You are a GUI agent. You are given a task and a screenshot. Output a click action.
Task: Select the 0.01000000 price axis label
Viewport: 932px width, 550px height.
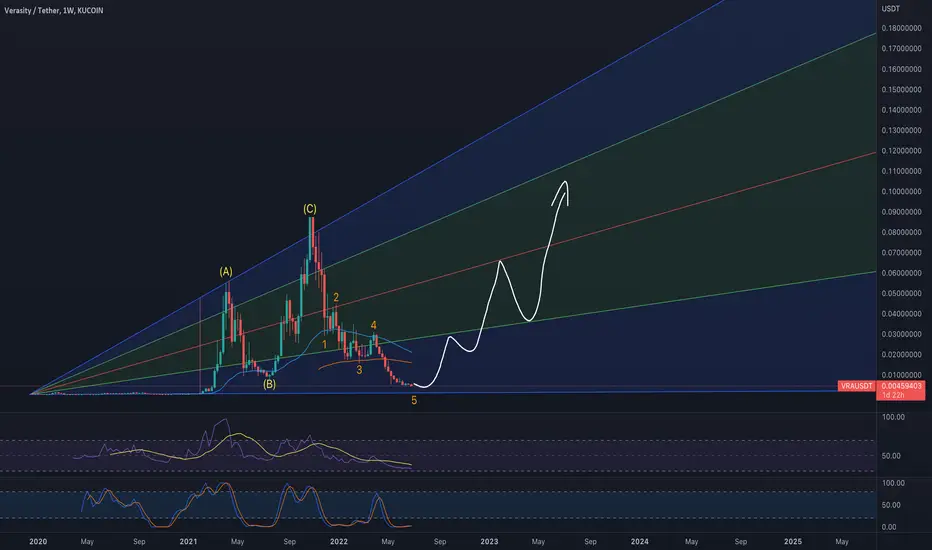click(901, 375)
